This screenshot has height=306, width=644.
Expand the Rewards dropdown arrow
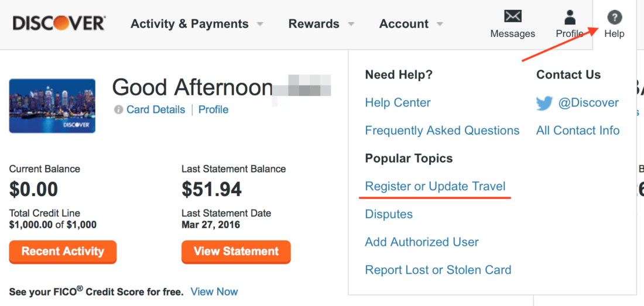pyautogui.click(x=351, y=24)
